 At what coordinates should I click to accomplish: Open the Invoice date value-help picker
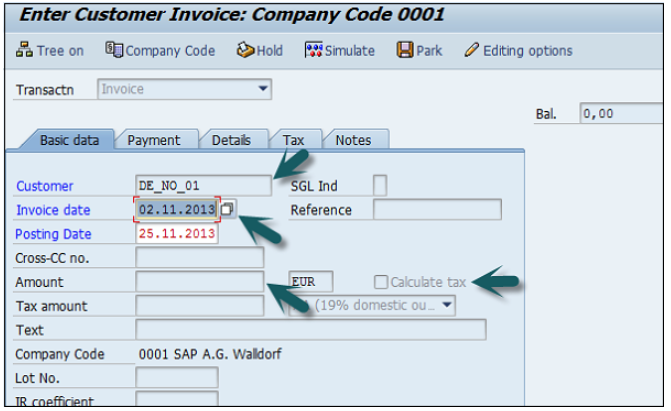228,209
